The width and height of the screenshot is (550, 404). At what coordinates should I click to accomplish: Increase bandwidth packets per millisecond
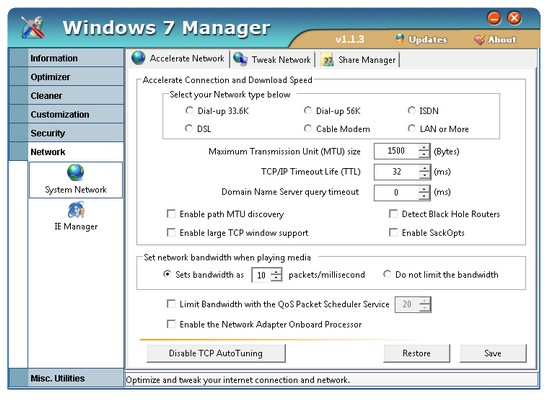(x=276, y=271)
